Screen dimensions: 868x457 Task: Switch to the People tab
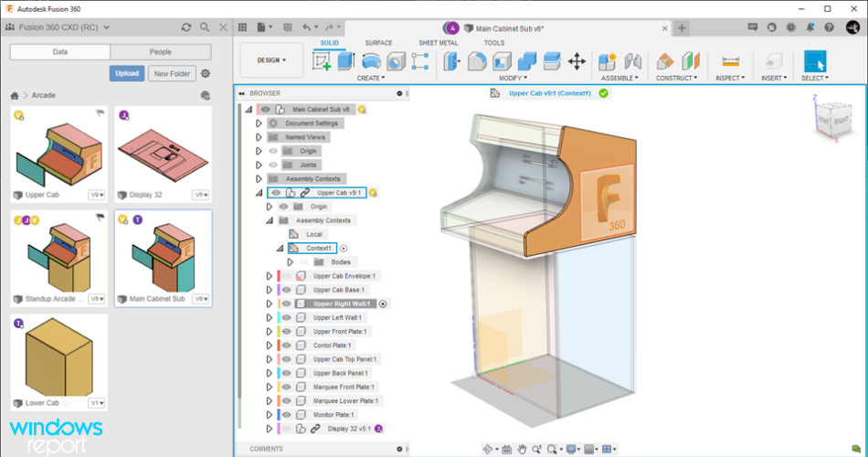pos(161,51)
